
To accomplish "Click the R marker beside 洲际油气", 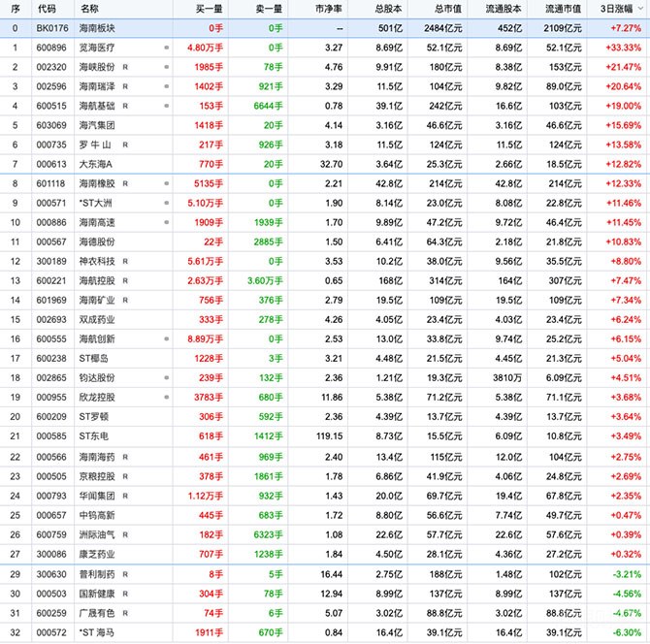I will tap(125, 535).
